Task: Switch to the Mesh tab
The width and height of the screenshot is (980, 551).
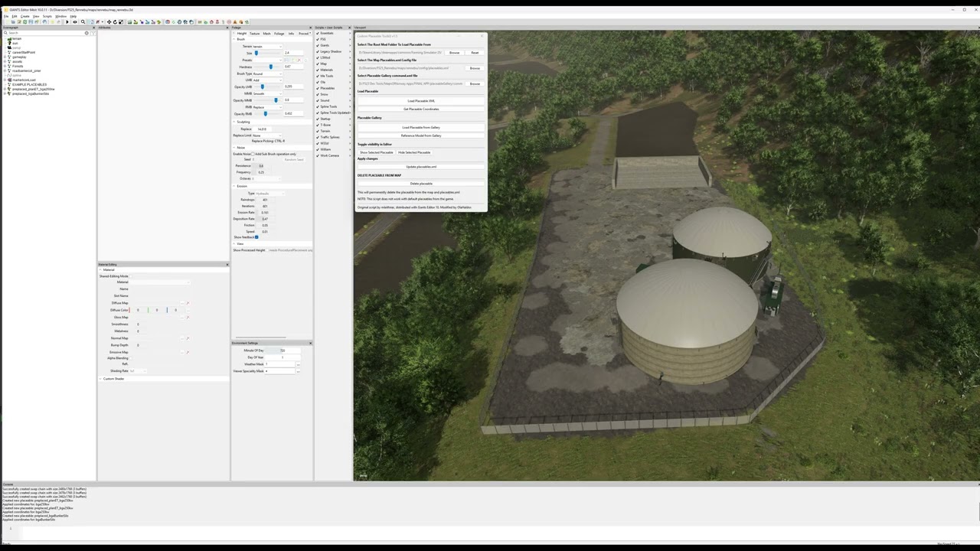Action: point(266,34)
